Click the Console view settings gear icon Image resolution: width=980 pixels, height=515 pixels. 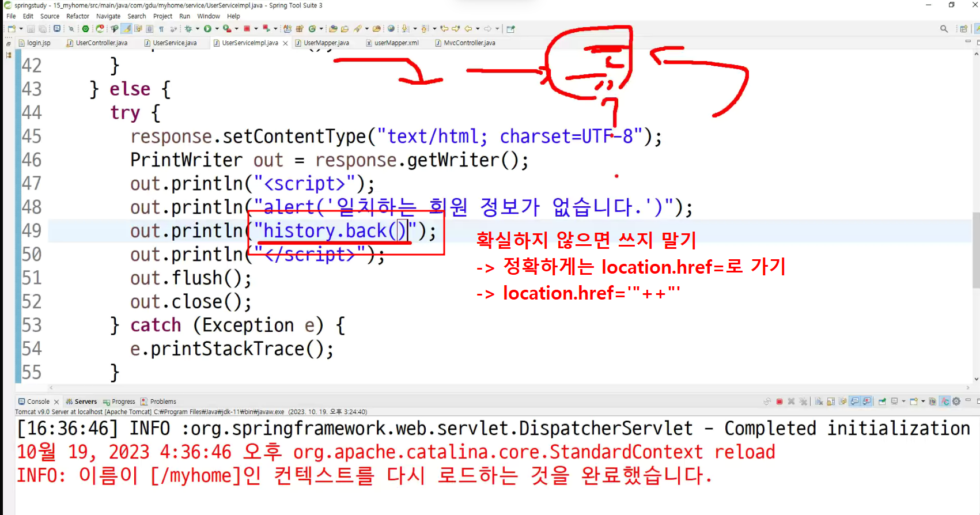pyautogui.click(x=956, y=402)
